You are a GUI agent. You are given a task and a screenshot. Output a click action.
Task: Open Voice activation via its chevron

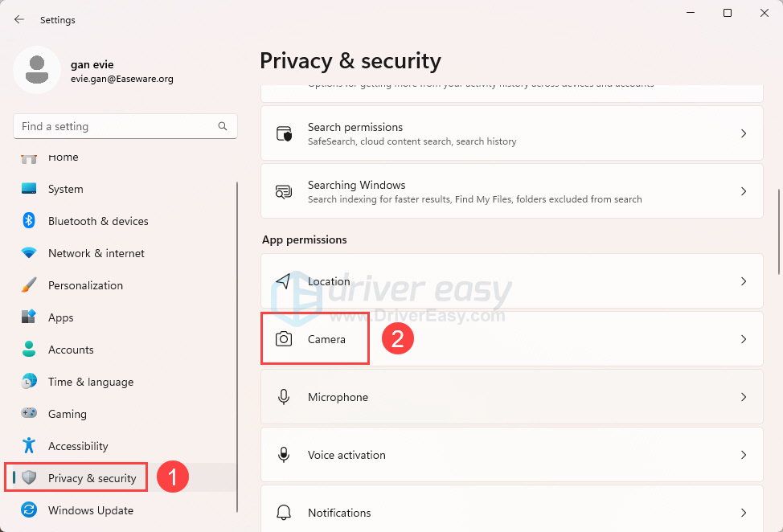[744, 455]
